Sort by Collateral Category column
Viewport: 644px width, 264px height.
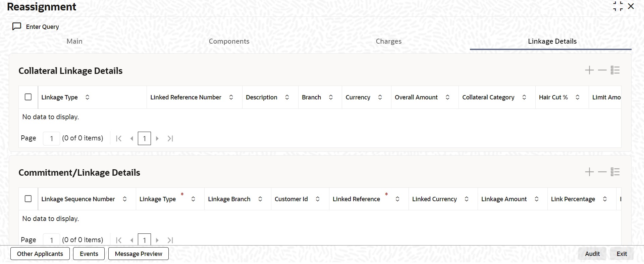524,97
